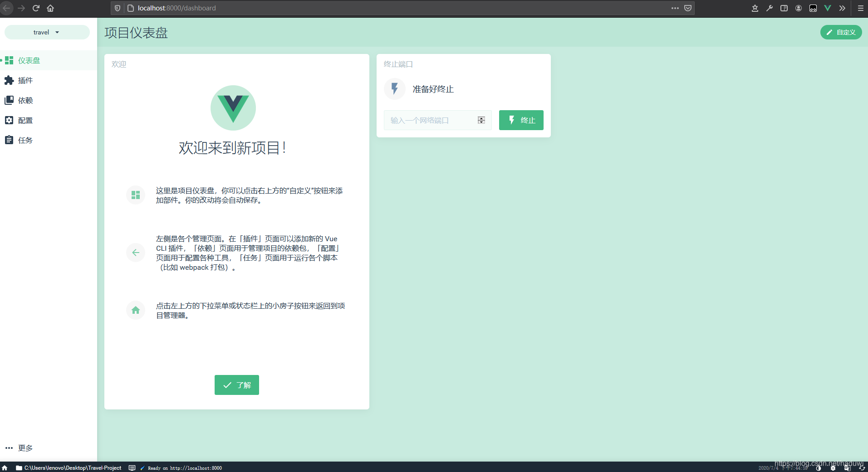
Task: Click the 了解 confirm button
Action: (x=237, y=385)
